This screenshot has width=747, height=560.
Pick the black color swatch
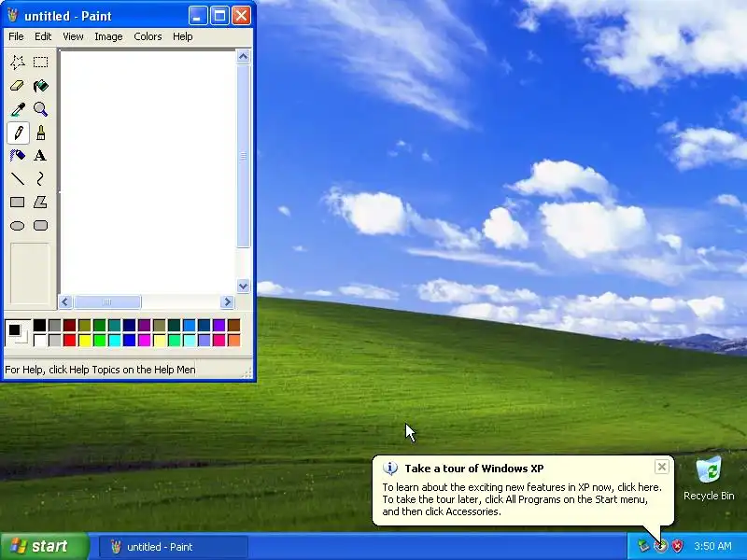40,325
